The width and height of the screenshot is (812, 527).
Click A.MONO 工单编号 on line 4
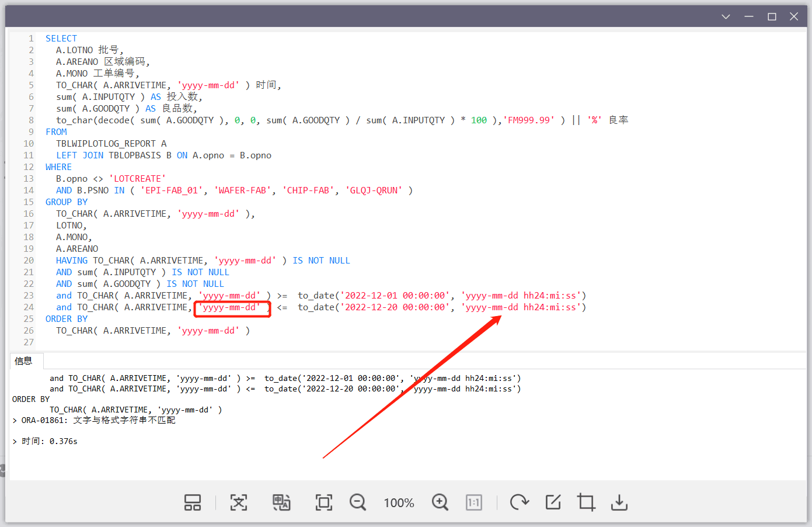97,74
